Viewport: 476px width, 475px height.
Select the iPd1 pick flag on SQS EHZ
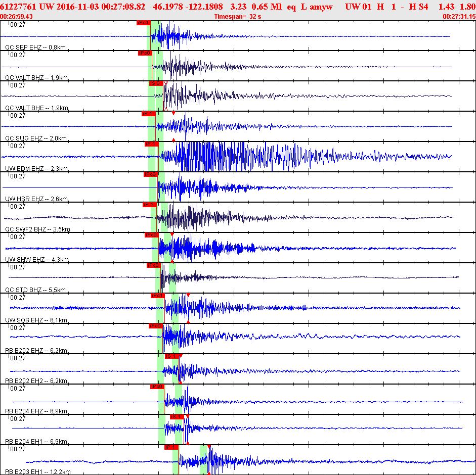click(x=157, y=296)
